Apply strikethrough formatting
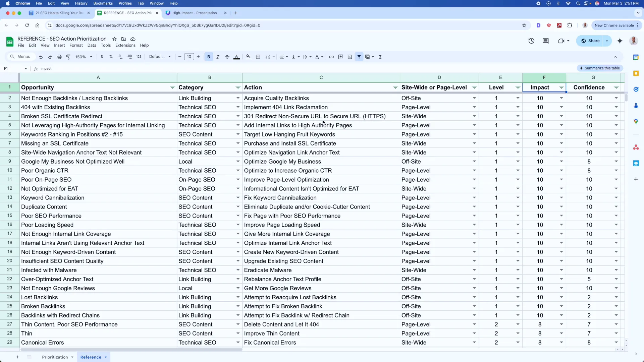This screenshot has height=362, width=644. click(227, 57)
